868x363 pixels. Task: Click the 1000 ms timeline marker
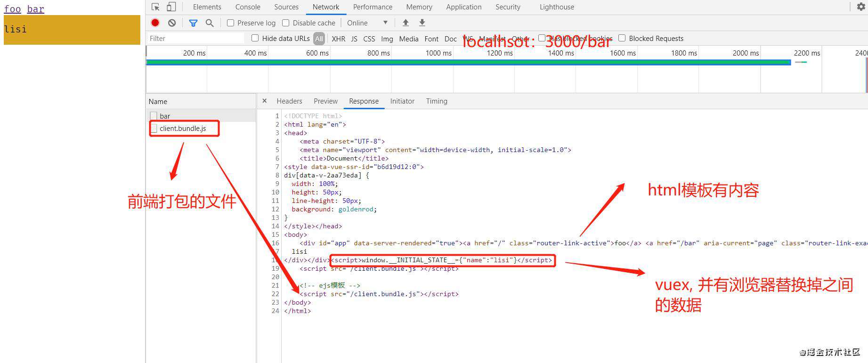(x=438, y=53)
